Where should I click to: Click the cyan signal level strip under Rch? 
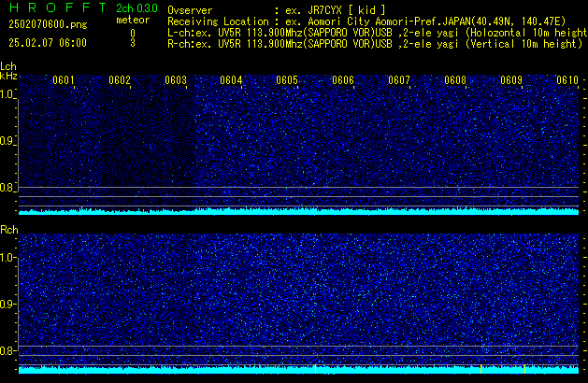coord(298,370)
